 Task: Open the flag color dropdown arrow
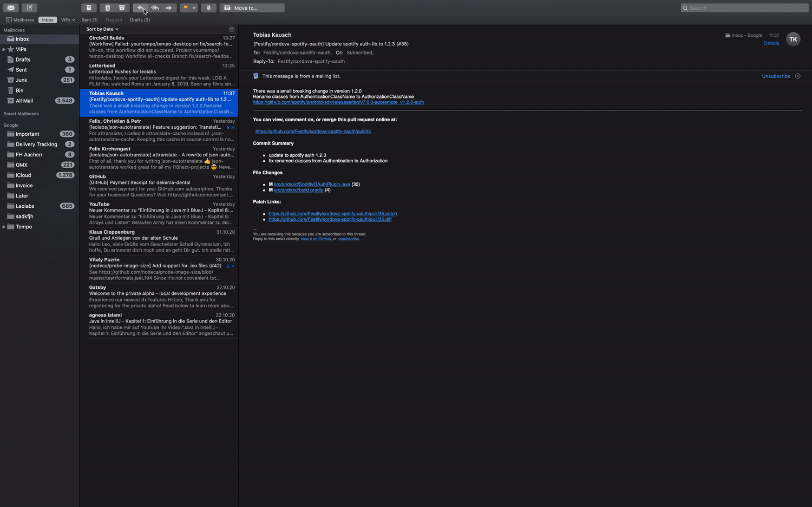pyautogui.click(x=194, y=8)
